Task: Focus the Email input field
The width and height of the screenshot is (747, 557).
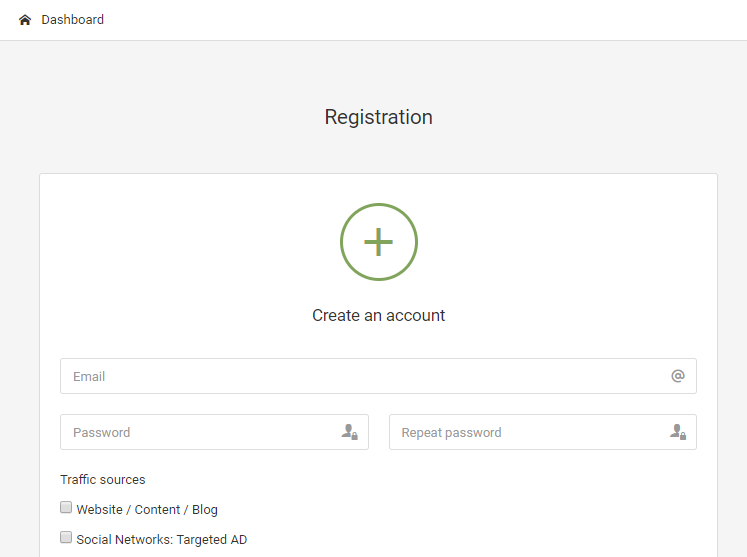Action: tap(378, 376)
